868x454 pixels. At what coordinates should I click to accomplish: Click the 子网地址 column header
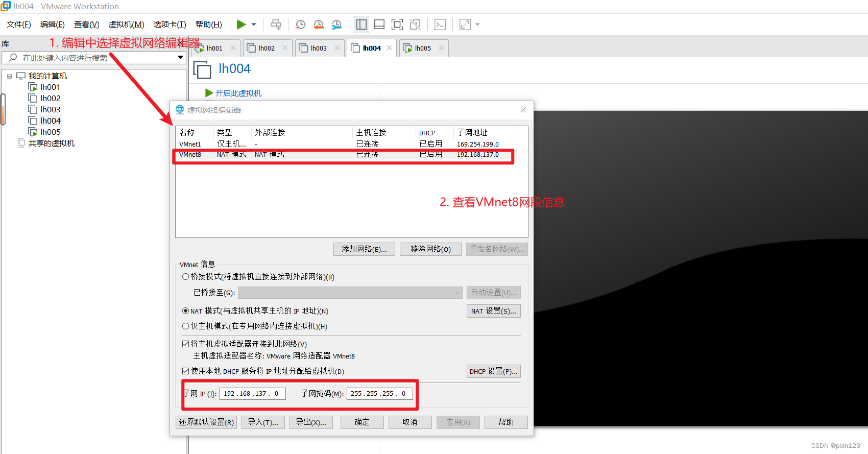click(485, 133)
